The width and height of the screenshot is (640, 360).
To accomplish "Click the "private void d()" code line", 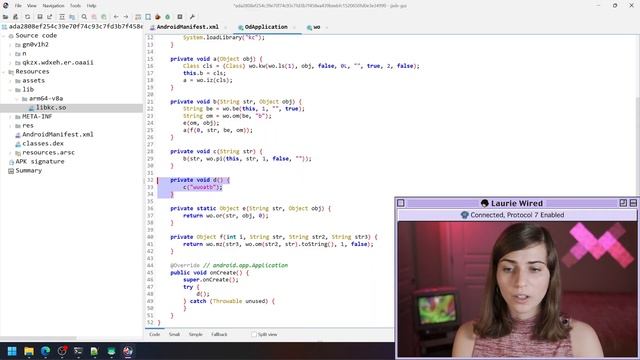I will click(200, 180).
